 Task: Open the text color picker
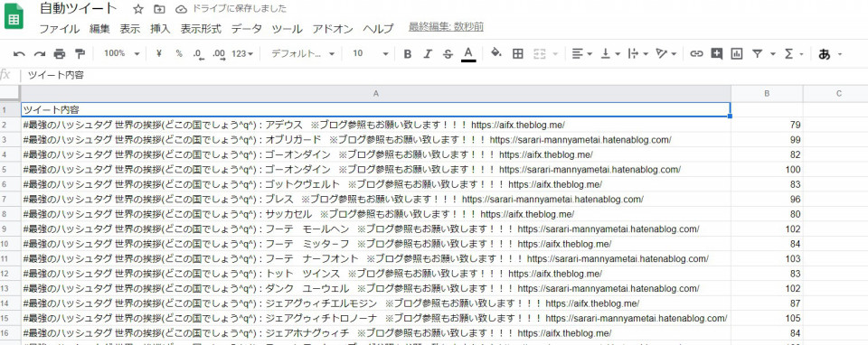click(468, 53)
